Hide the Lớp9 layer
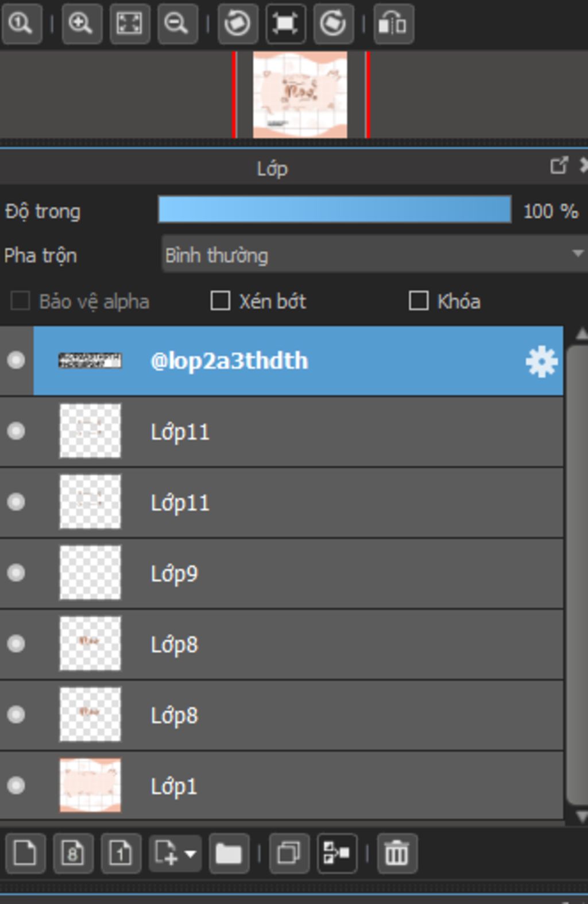 pyautogui.click(x=16, y=573)
